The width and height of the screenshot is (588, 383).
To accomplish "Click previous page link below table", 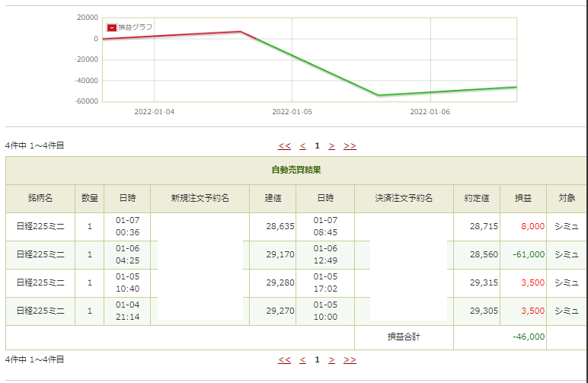I will tap(302, 359).
